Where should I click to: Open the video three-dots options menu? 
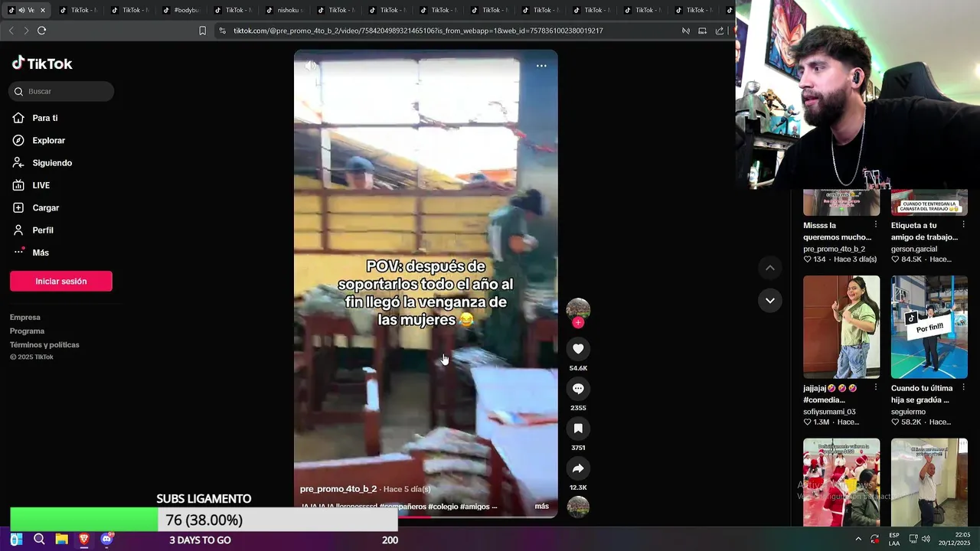(x=541, y=66)
